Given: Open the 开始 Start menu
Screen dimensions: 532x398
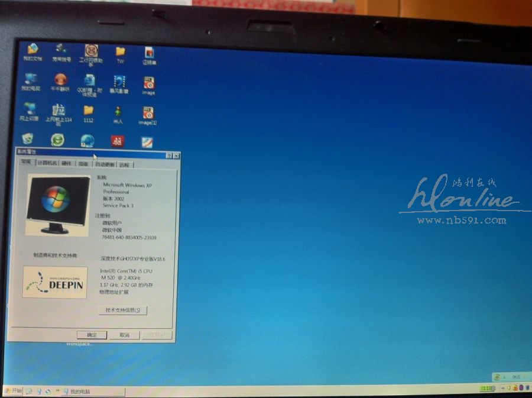Looking at the screenshot, I should click(13, 391).
